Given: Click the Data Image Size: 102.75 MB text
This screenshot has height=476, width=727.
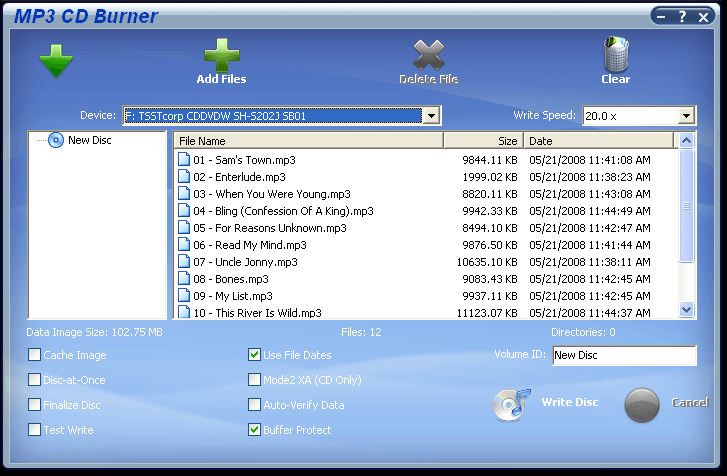Looking at the screenshot, I should [94, 332].
